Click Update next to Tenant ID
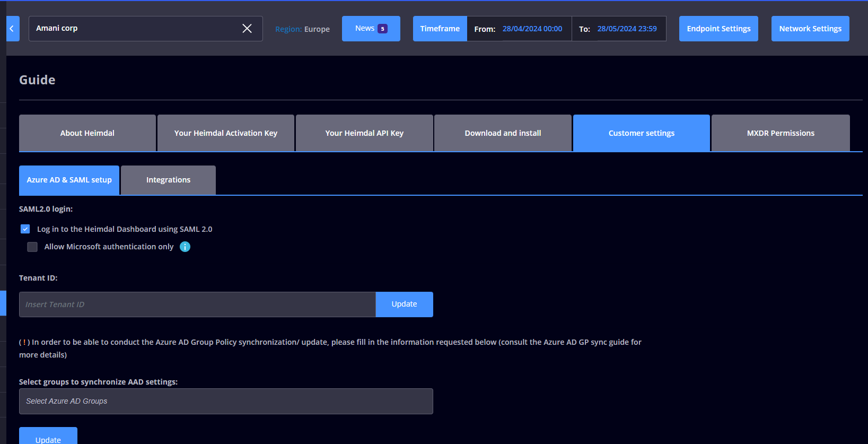This screenshot has height=444, width=868. (x=404, y=304)
